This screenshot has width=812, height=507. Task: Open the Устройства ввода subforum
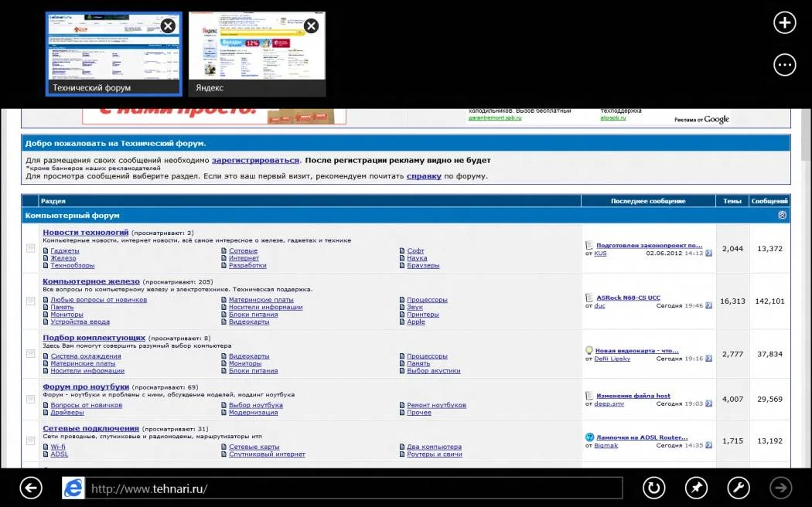click(x=80, y=322)
